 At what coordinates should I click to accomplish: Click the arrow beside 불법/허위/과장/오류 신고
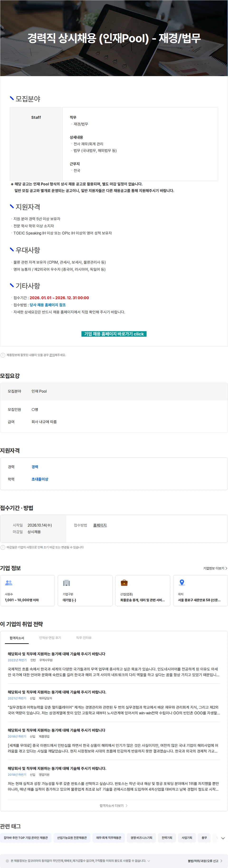[x=221, y=861]
